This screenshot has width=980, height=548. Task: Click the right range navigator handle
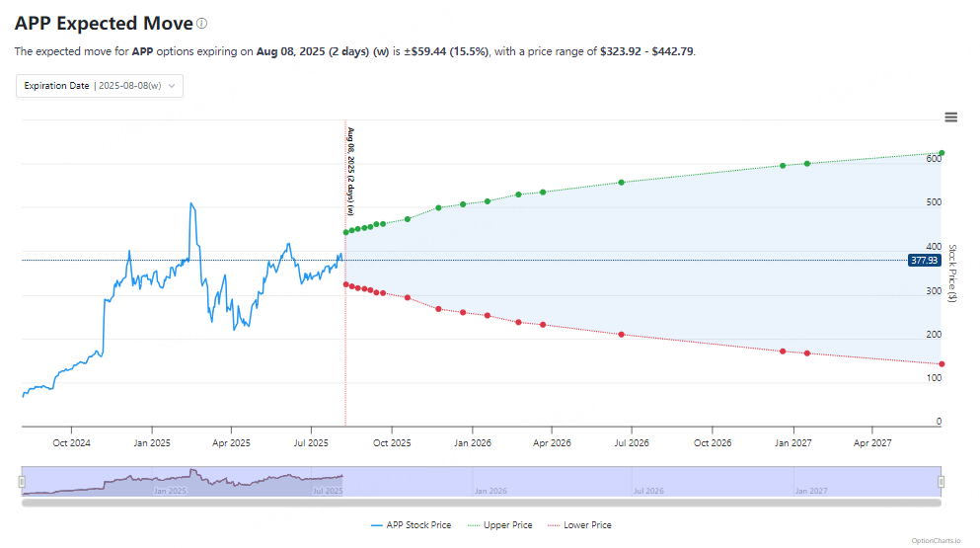pyautogui.click(x=942, y=482)
